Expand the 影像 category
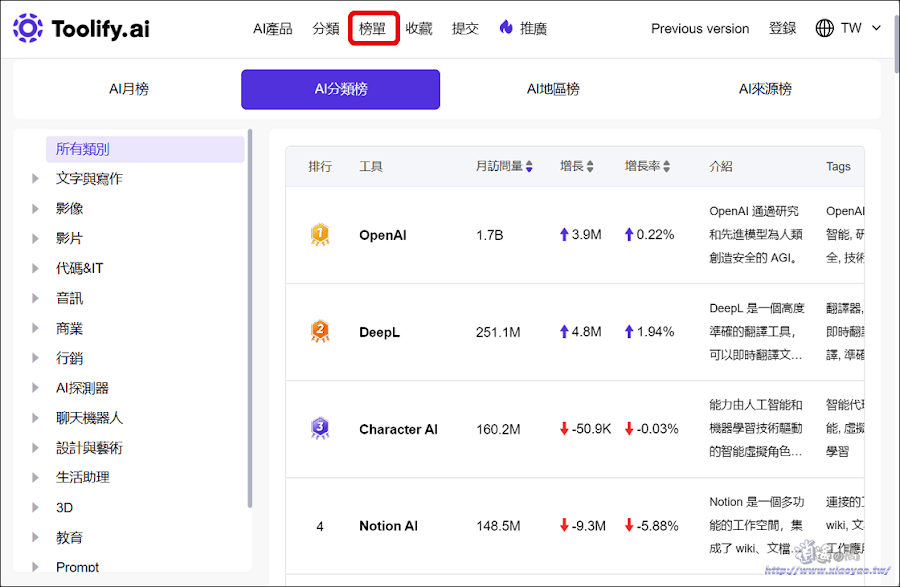Viewport: 900px width, 587px height. tap(36, 208)
